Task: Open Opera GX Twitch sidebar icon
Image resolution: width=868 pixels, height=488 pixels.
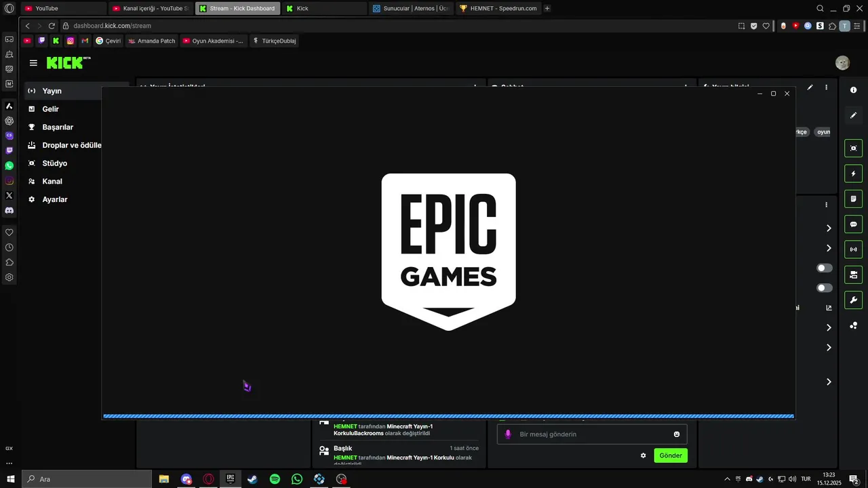Action: [x=9, y=150]
